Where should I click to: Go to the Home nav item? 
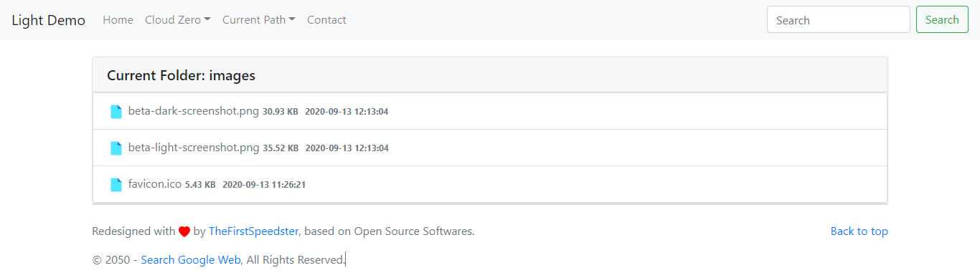(x=118, y=20)
